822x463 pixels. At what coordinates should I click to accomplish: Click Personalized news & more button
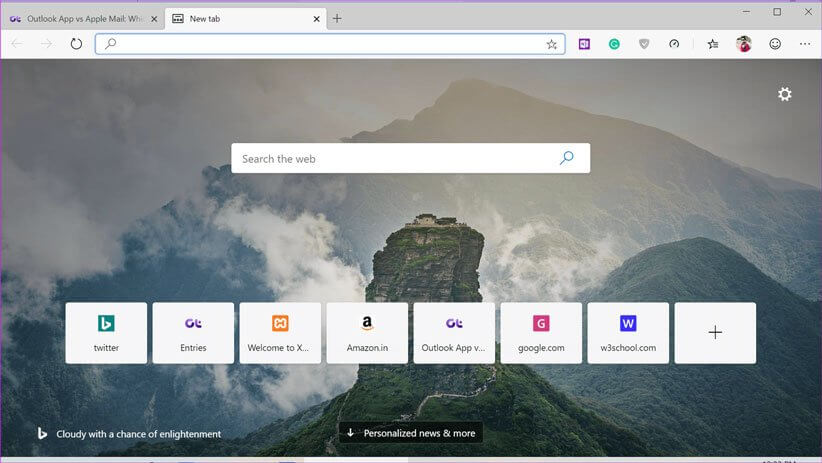coord(411,433)
